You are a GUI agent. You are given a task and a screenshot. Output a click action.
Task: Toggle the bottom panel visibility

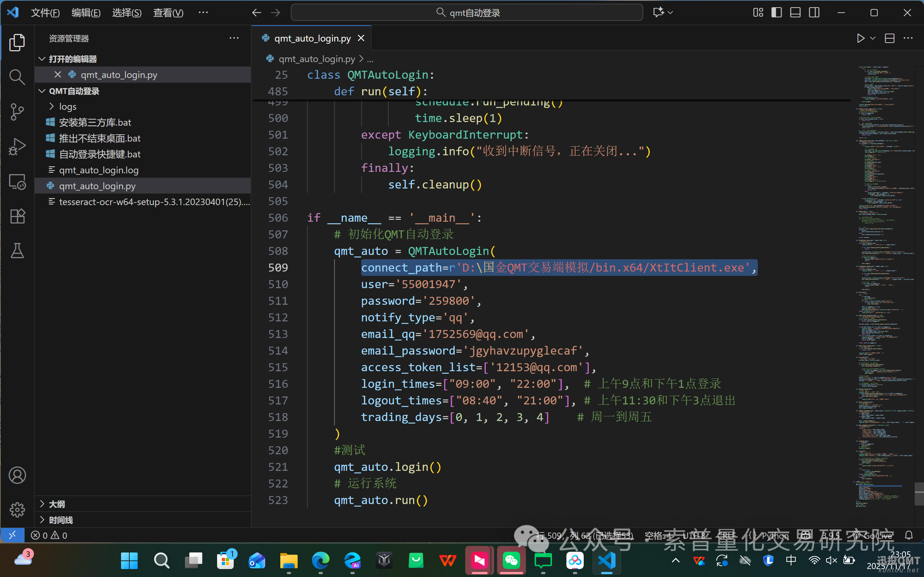point(795,13)
